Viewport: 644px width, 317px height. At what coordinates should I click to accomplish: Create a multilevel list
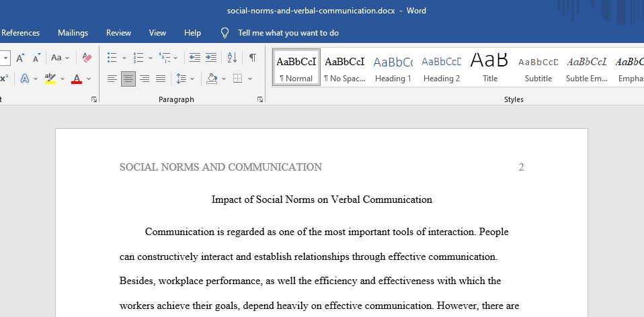[164, 58]
